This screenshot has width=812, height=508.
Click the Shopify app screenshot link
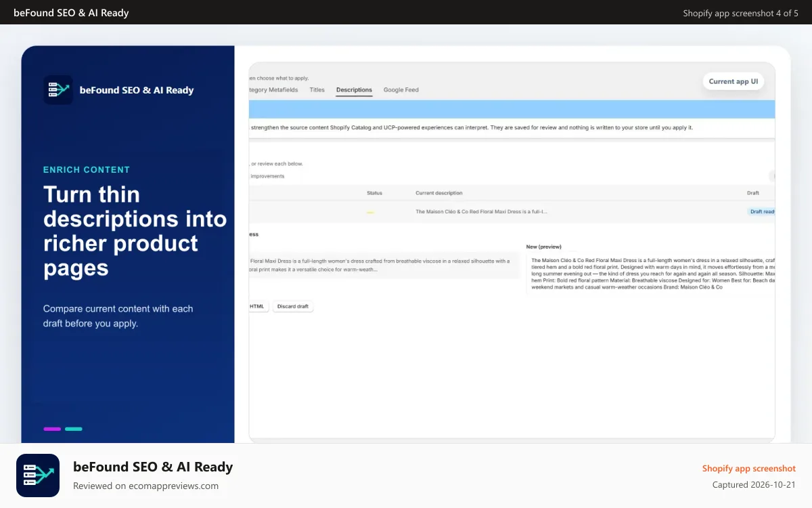749,468
